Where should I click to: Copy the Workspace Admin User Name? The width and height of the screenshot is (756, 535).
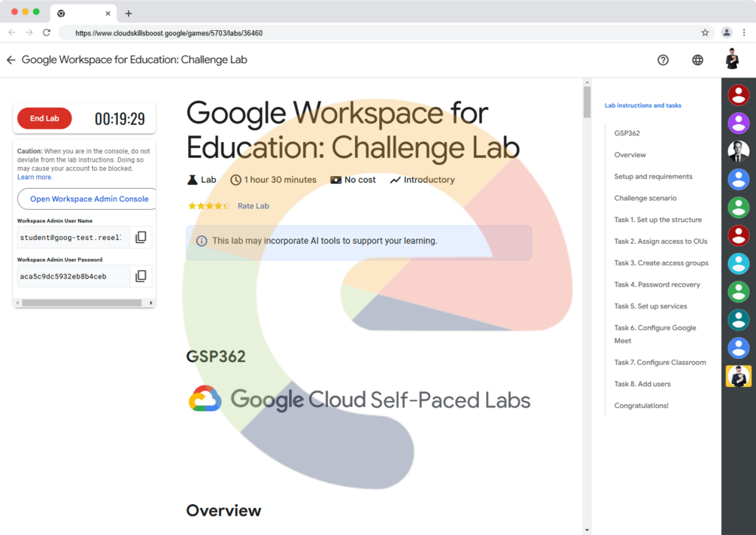[x=141, y=237]
